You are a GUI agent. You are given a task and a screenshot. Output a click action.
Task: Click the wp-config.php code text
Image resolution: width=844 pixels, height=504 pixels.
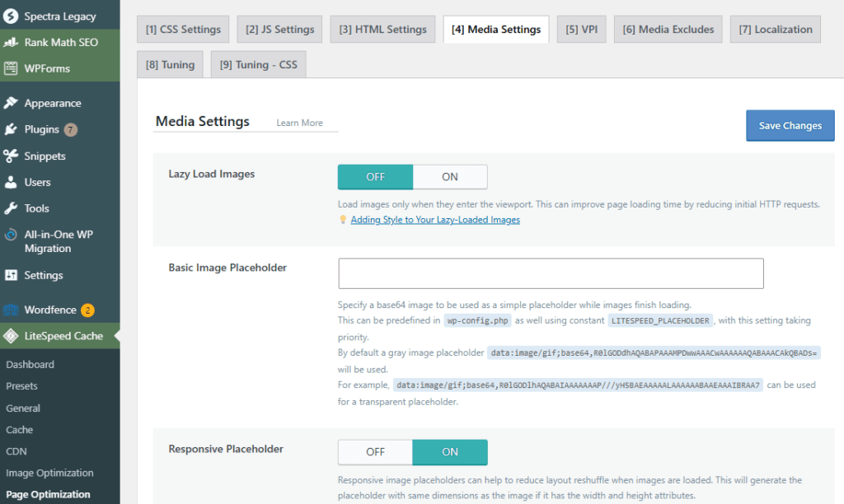tap(477, 320)
